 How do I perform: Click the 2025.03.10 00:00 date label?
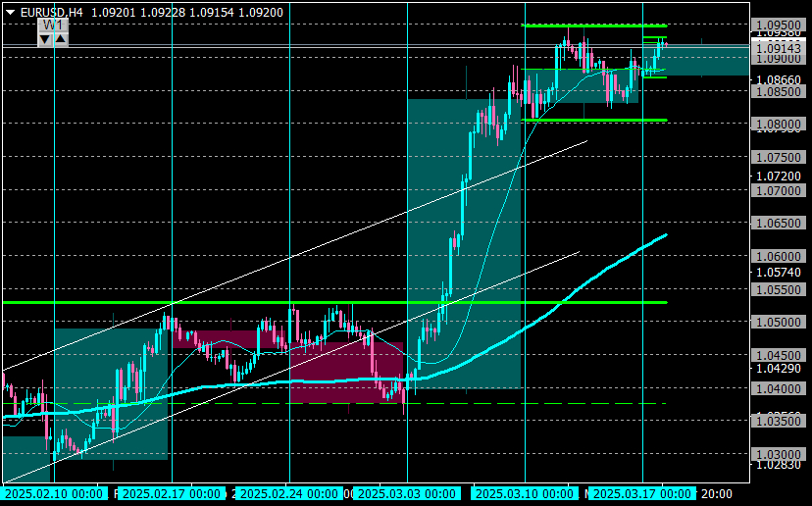click(525, 493)
